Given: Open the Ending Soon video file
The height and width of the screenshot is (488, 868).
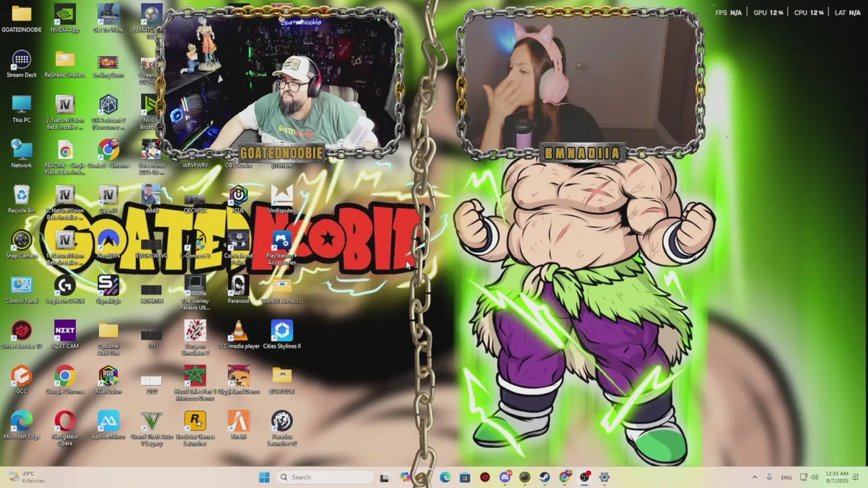Looking at the screenshot, I should (x=108, y=64).
